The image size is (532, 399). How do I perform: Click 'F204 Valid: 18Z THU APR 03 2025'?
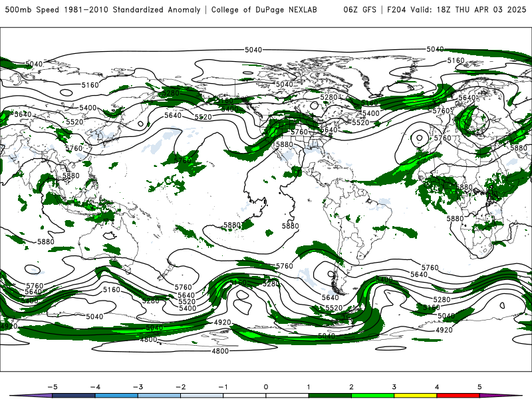[456, 9]
